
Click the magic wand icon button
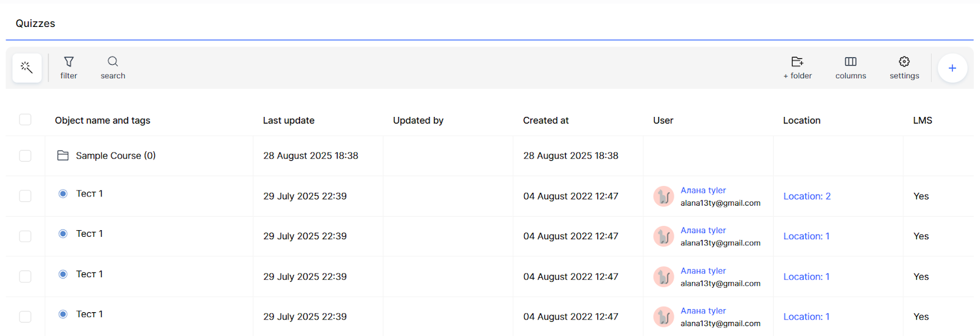click(x=26, y=67)
